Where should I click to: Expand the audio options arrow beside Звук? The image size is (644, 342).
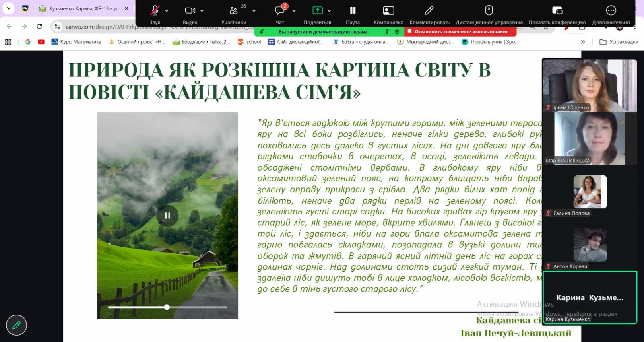[167, 11]
